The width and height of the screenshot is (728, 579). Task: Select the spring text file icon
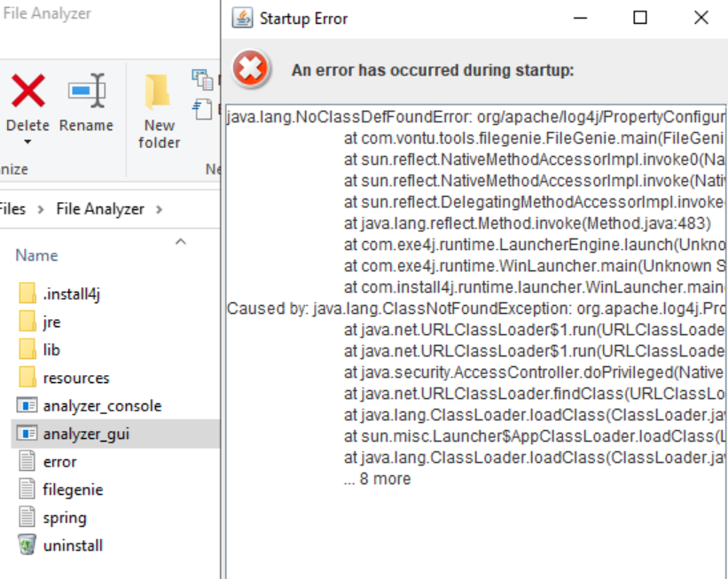click(27, 517)
